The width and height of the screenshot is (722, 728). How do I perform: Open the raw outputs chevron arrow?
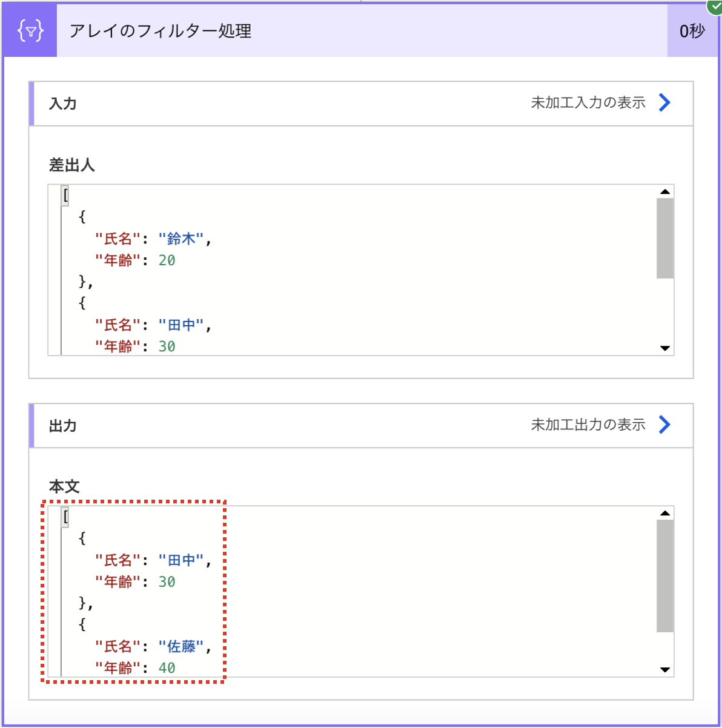coord(664,425)
